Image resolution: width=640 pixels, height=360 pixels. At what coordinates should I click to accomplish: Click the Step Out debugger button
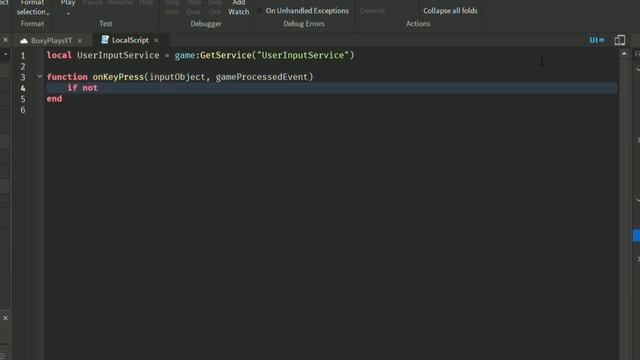coord(215,7)
